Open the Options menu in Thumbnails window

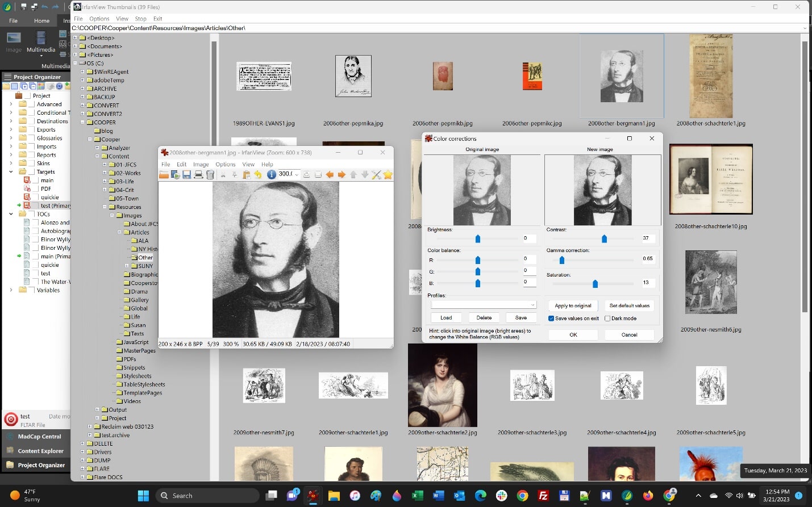click(x=99, y=19)
